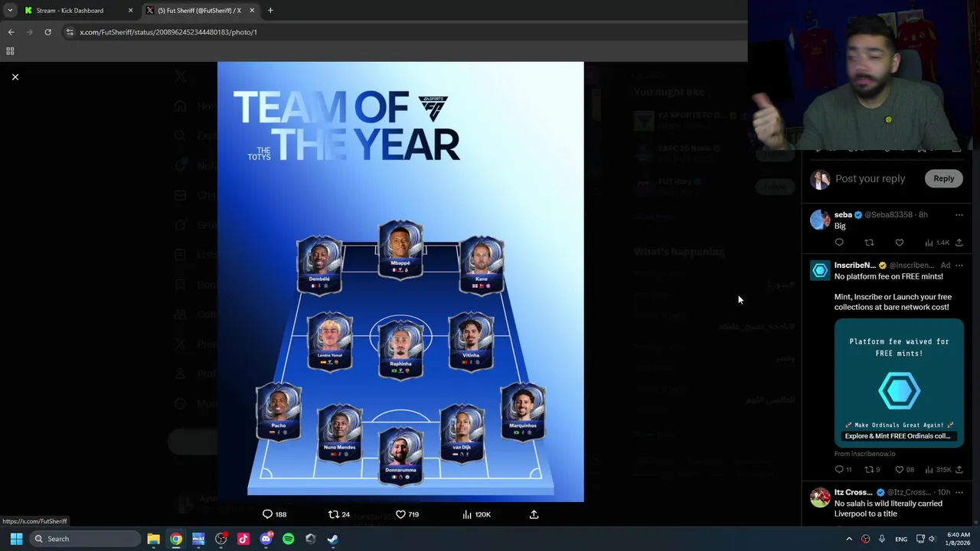Open Spotify from the taskbar

pos(288,539)
